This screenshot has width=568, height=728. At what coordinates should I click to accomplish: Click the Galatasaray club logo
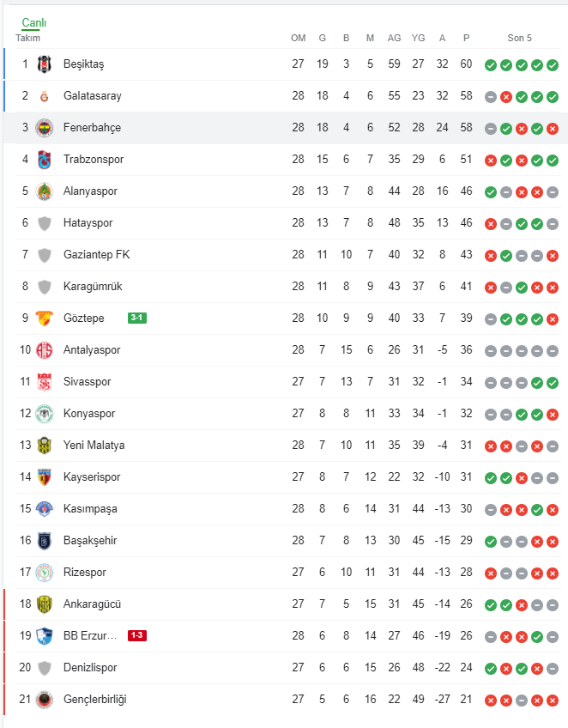tap(45, 96)
